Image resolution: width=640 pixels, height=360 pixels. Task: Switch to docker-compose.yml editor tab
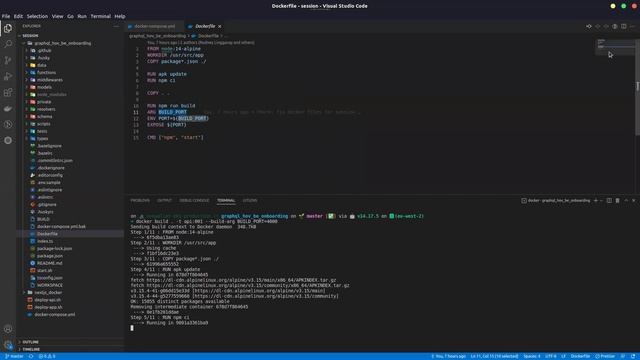154,26
